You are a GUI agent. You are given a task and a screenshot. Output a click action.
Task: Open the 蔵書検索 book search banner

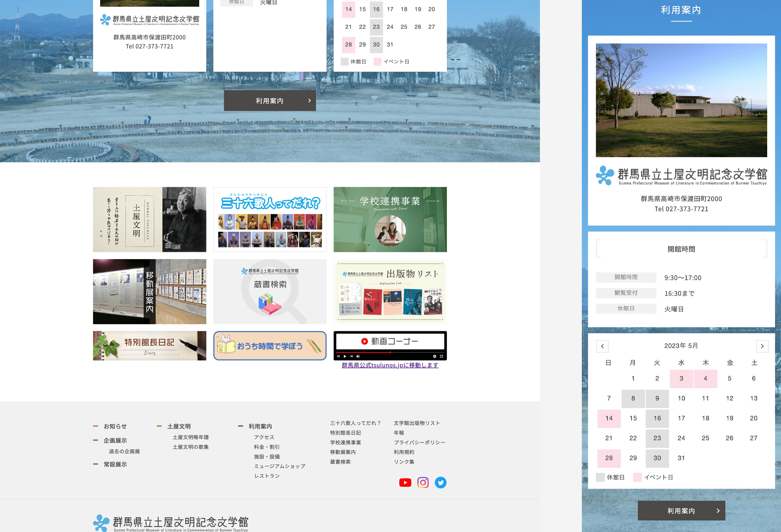[270, 292]
